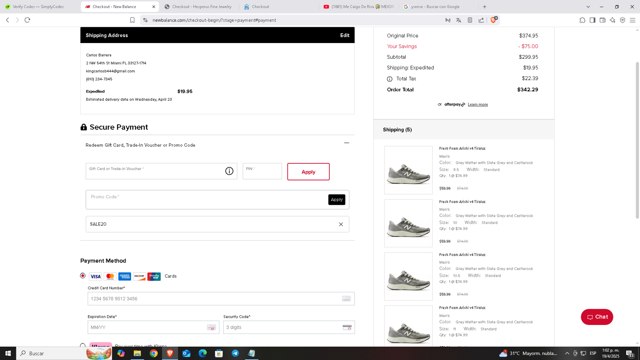The width and height of the screenshot is (640, 360).
Task: Click the browser back arrow
Action: pyautogui.click(x=7, y=20)
